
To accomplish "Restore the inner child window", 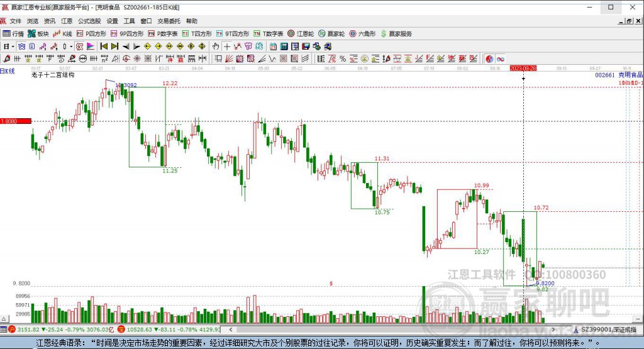I will [x=629, y=21].
